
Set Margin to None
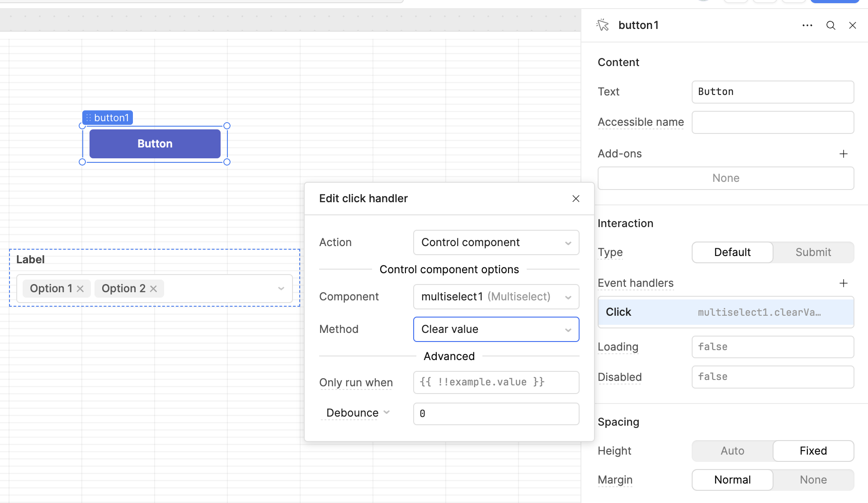click(x=813, y=480)
